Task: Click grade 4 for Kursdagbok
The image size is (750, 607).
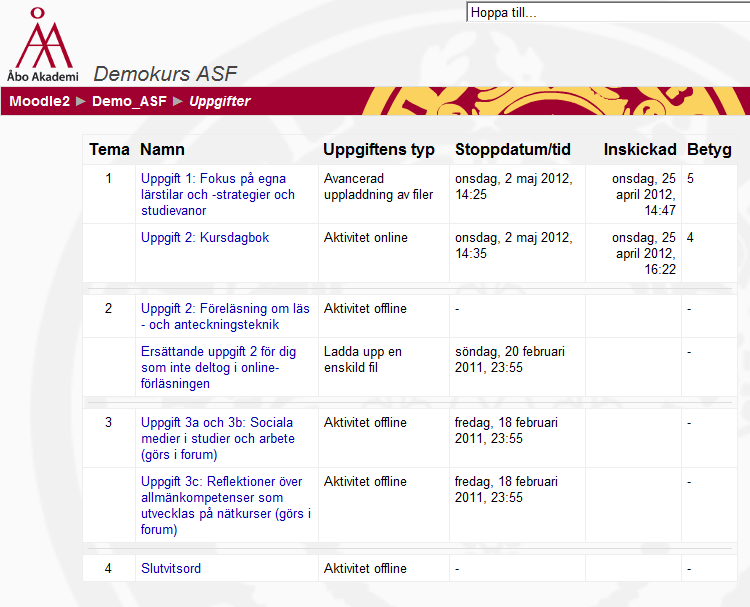Action: tap(690, 237)
